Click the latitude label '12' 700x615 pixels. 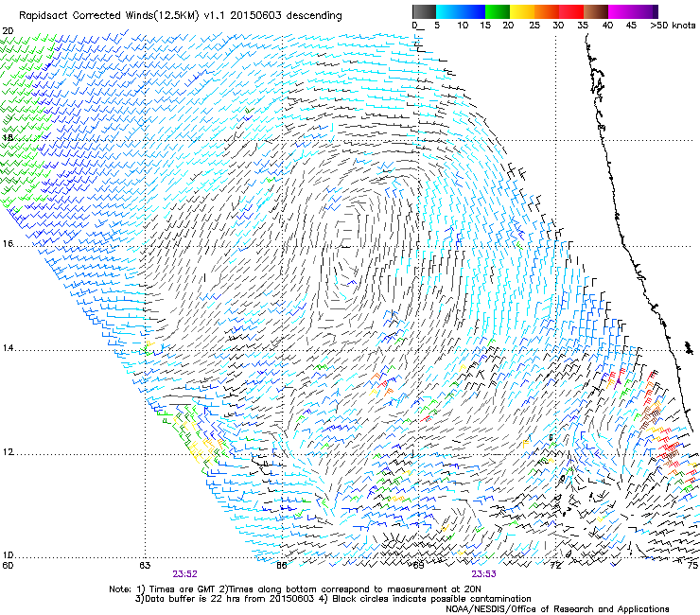pos(8,452)
